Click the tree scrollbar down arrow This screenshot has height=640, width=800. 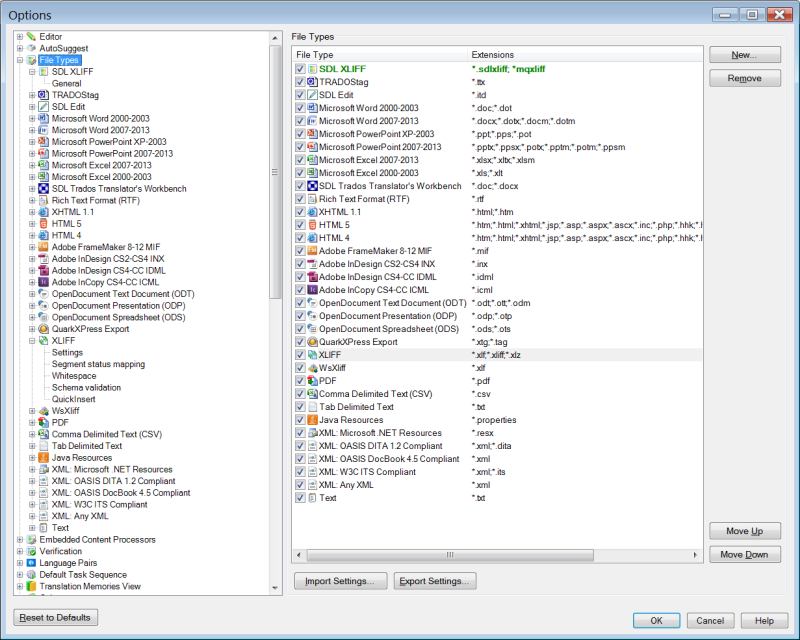pyautogui.click(x=275, y=588)
